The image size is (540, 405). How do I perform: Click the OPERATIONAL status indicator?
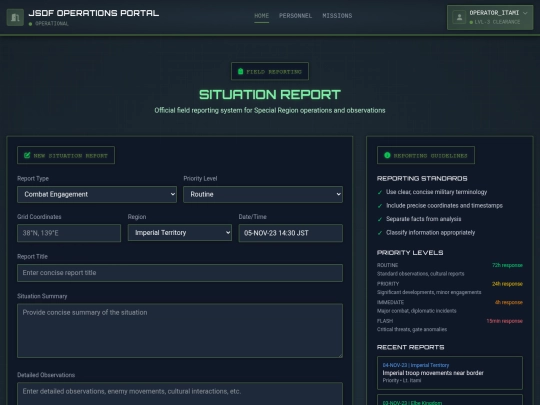(49, 24)
